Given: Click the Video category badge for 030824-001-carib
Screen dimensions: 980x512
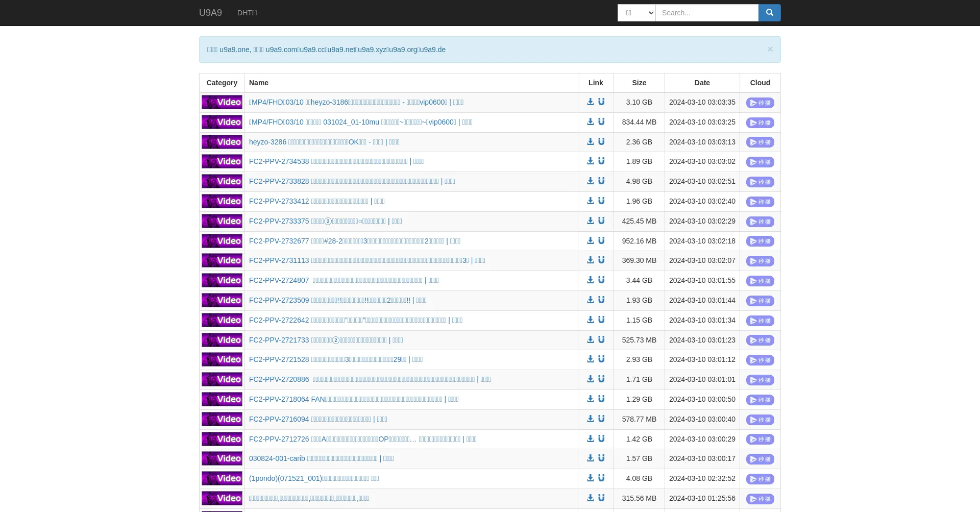Looking at the screenshot, I should click(222, 458).
